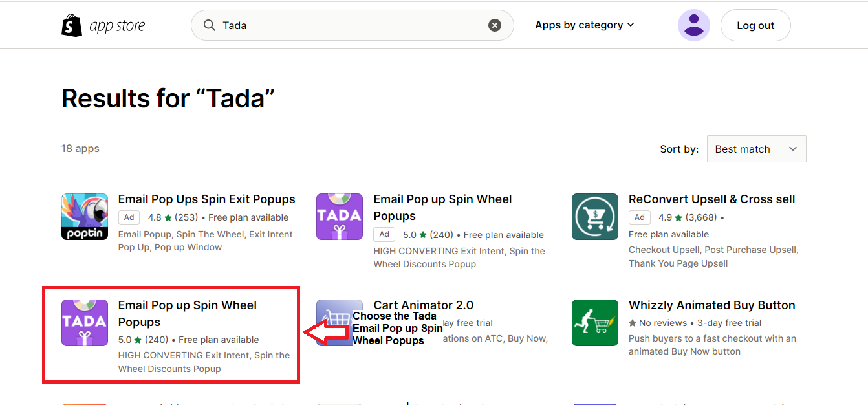868x405 pixels.
Task: Open the Best match sort dropdown
Action: (757, 149)
